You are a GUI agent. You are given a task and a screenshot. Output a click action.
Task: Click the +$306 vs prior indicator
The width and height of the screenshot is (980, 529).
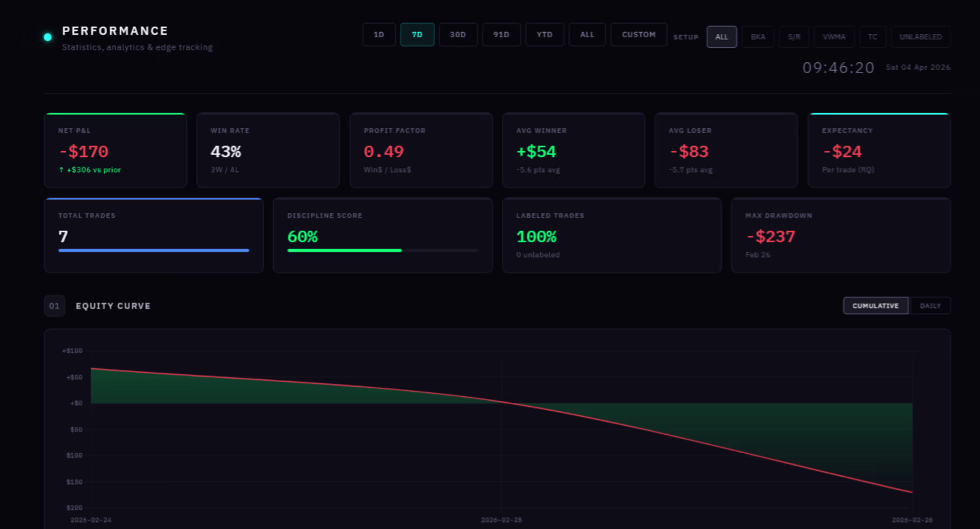tap(90, 170)
